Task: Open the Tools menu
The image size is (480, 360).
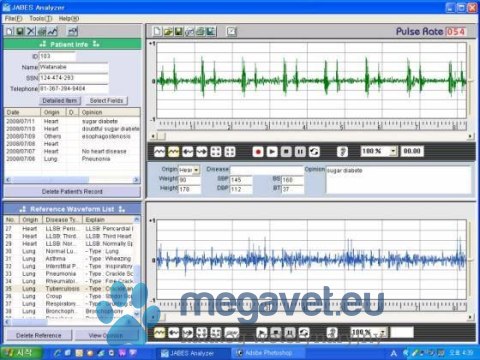Action: (x=41, y=19)
